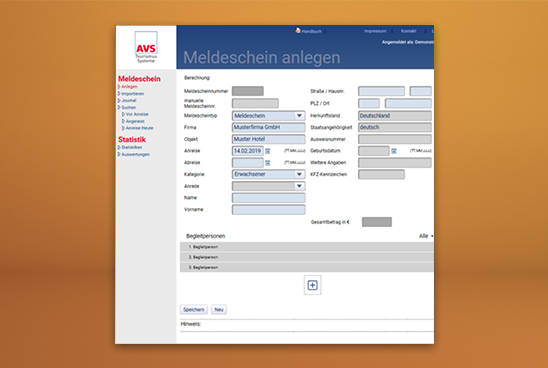Open Journal in the sidebar menu

[x=129, y=100]
